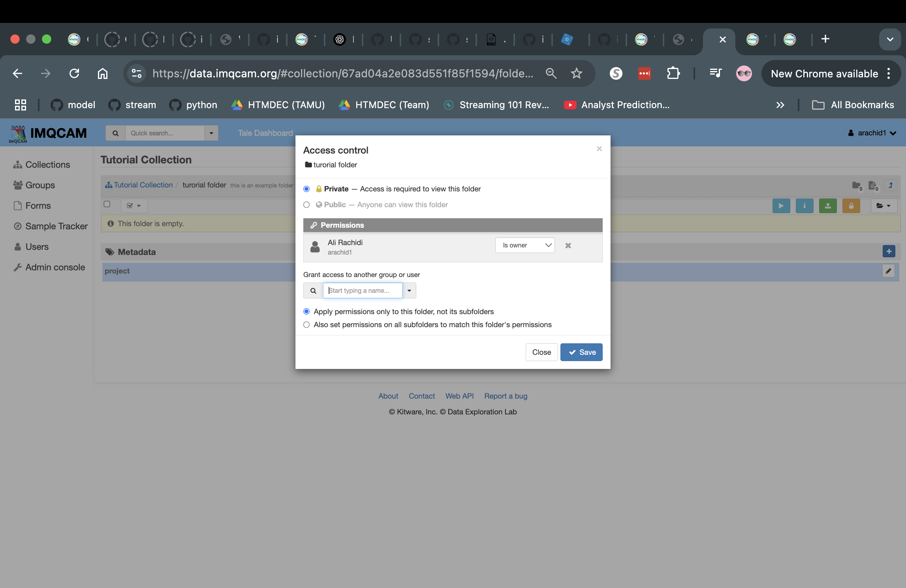Open Collections in the sidebar
The image size is (906, 588).
coord(41,165)
